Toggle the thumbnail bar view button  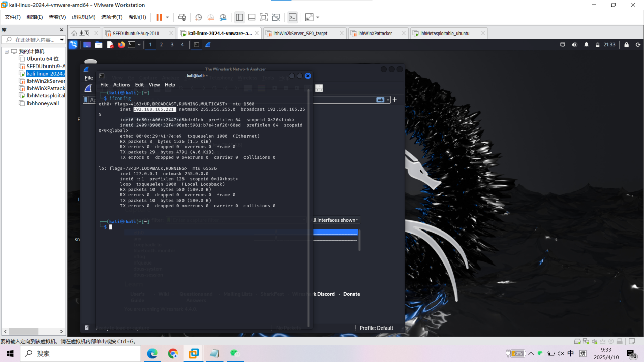pos(252,17)
